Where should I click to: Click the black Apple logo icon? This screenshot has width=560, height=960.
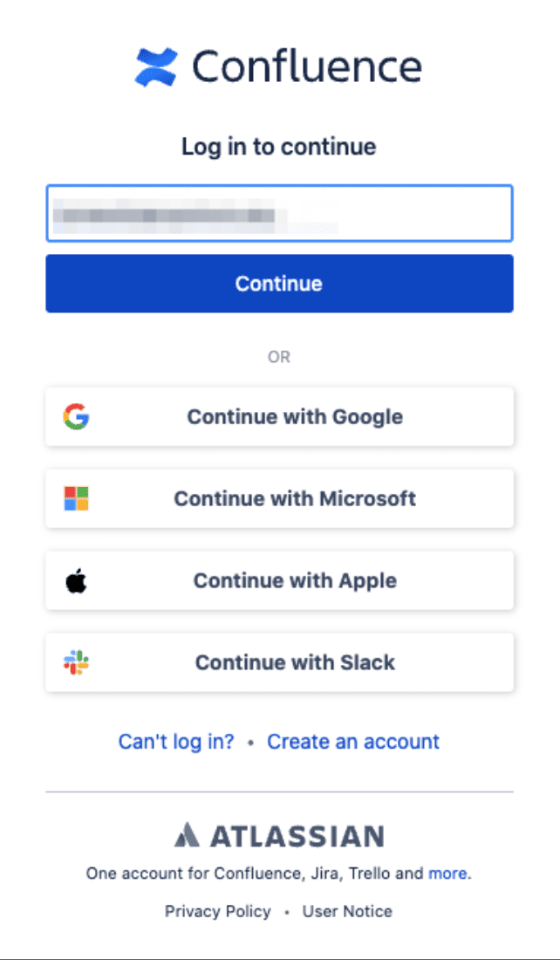click(x=76, y=579)
